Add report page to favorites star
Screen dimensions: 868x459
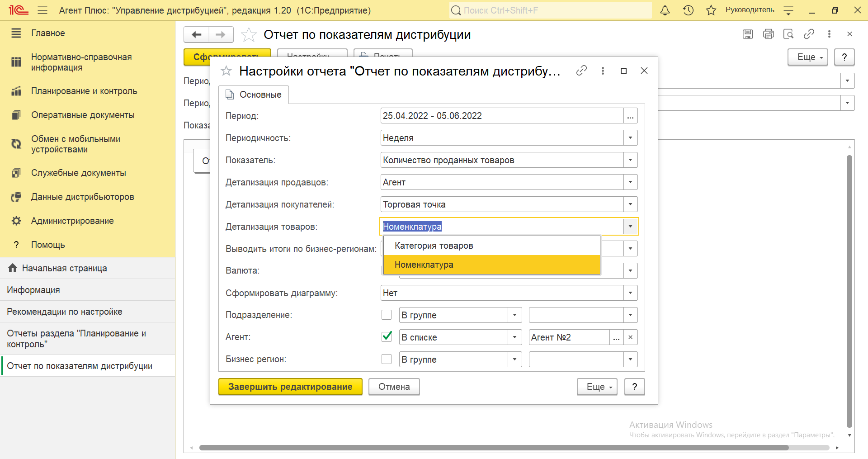[x=249, y=34]
